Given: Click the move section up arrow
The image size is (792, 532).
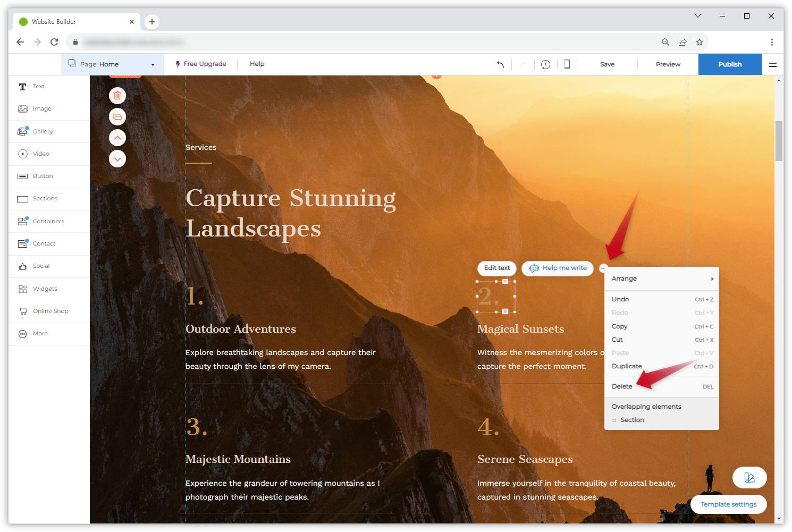Looking at the screenshot, I should [x=117, y=138].
